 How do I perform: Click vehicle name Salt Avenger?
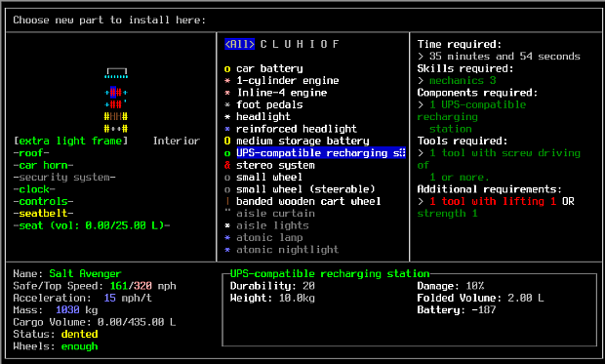(x=85, y=273)
